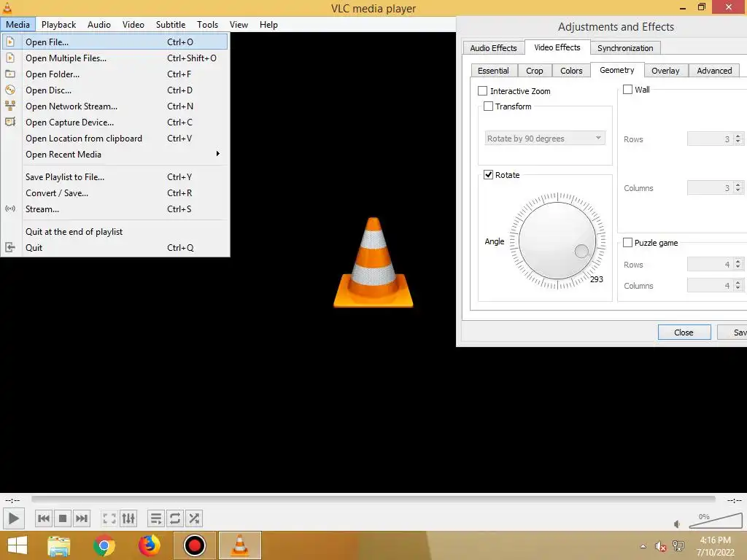Viewport: 747px width, 560px height.
Task: Click the Quit exit icon
Action: (10, 247)
